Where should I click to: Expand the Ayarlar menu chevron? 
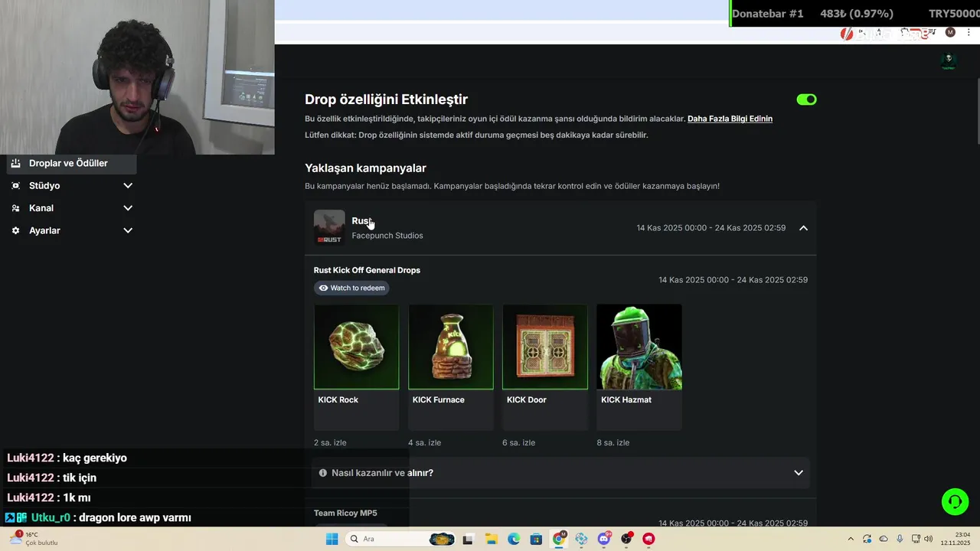(x=128, y=230)
